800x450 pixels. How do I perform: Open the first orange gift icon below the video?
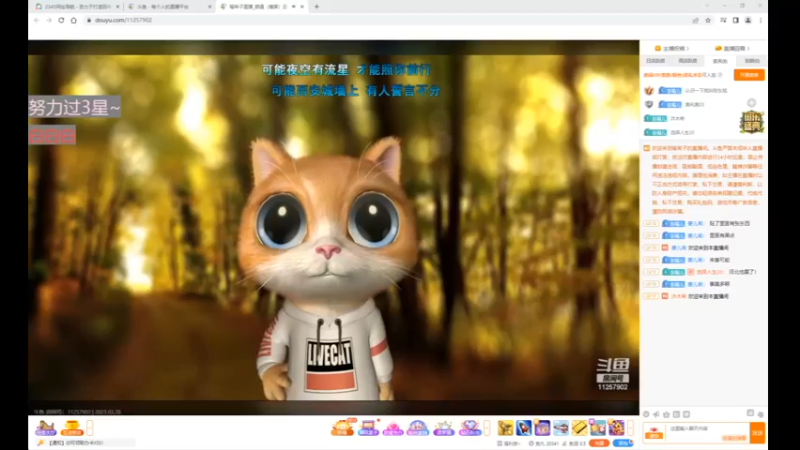pyautogui.click(x=342, y=428)
